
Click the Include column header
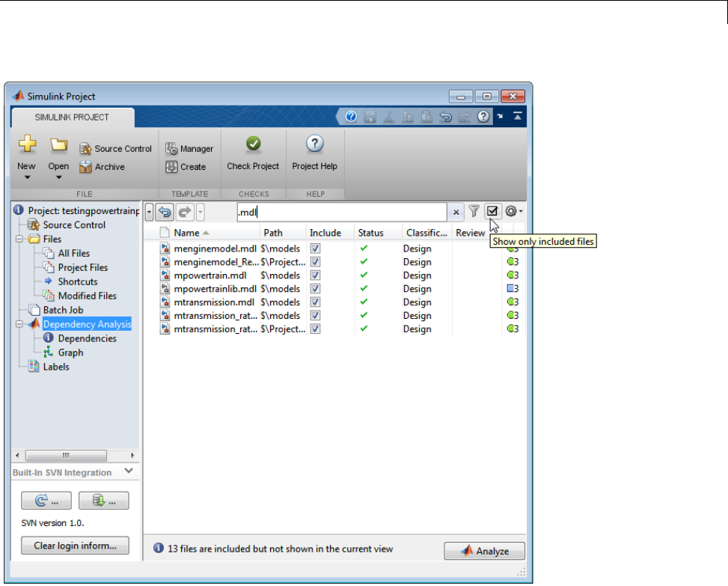click(x=325, y=233)
